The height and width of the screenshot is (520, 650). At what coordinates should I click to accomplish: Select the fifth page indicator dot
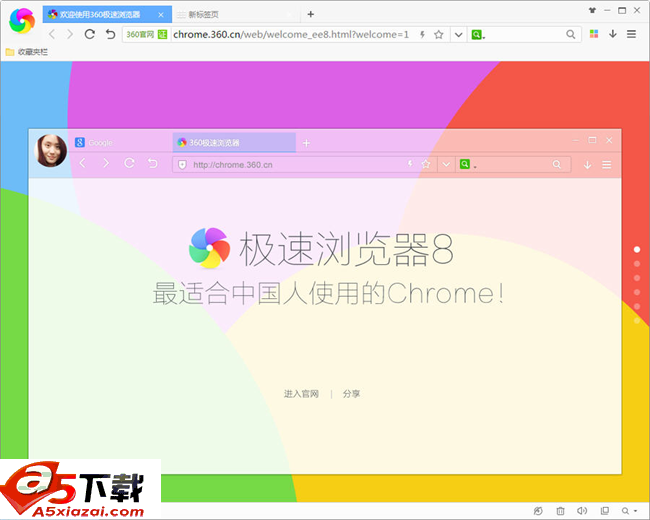[637, 306]
